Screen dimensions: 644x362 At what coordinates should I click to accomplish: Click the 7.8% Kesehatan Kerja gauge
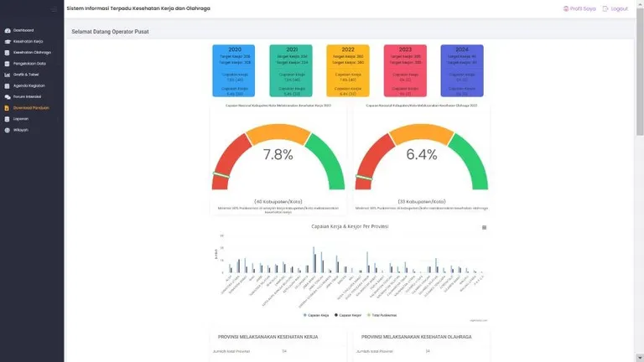(x=278, y=157)
